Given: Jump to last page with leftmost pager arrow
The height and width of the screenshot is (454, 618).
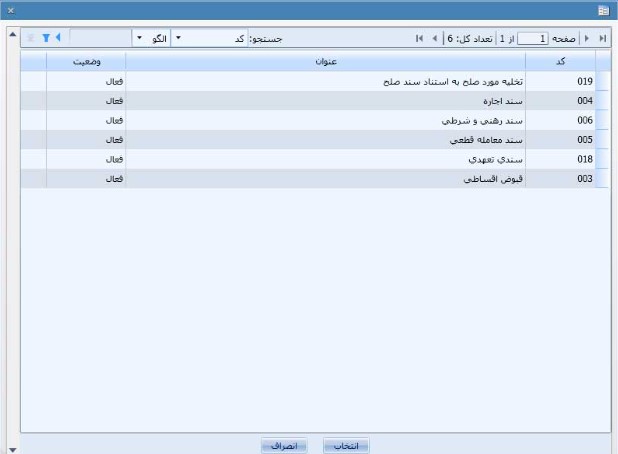Looking at the screenshot, I should pyautogui.click(x=419, y=38).
